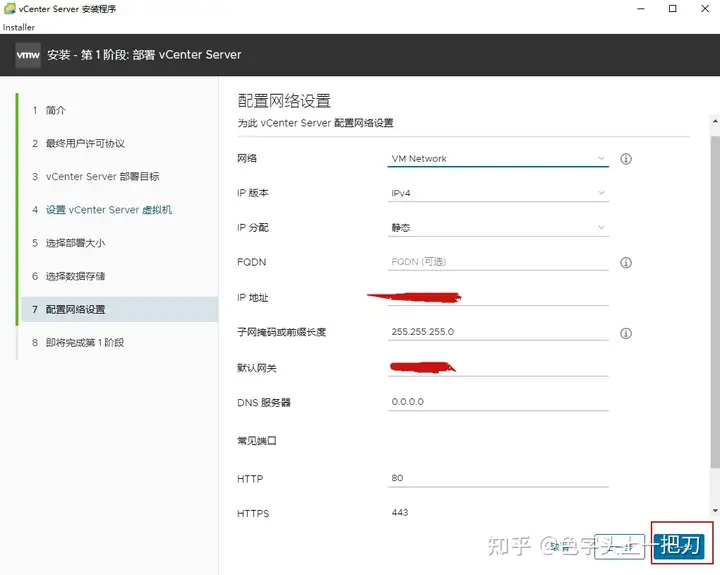The image size is (720, 575).
Task: Maximize the installer window
Action: (x=673, y=9)
